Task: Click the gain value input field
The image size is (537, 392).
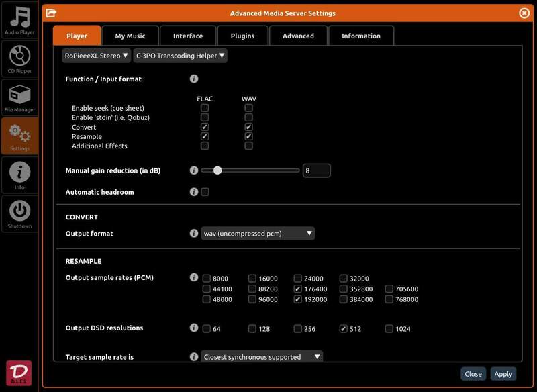Action: (x=316, y=170)
